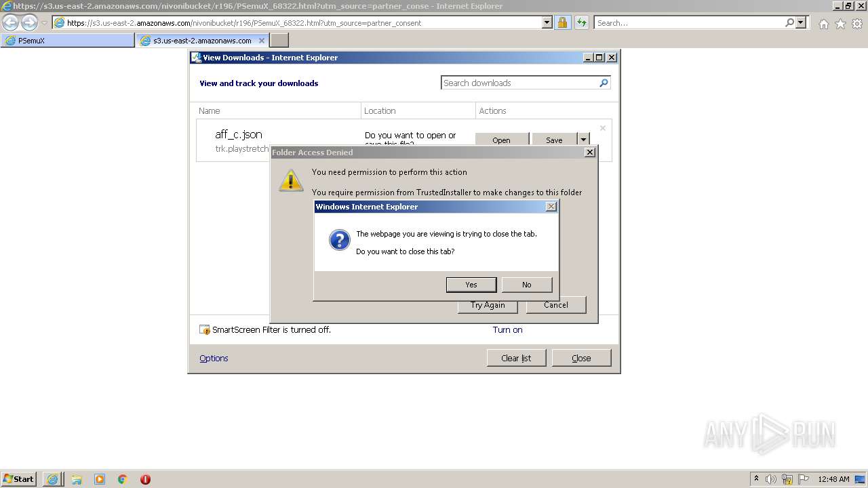The width and height of the screenshot is (868, 488).
Task: Close Windows Internet Explorer prompt dialog
Action: click(551, 207)
